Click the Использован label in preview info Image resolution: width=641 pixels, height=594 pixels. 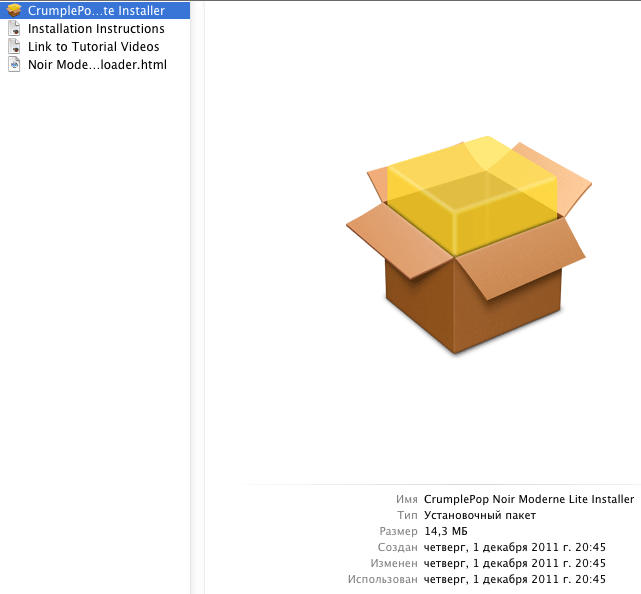(383, 579)
